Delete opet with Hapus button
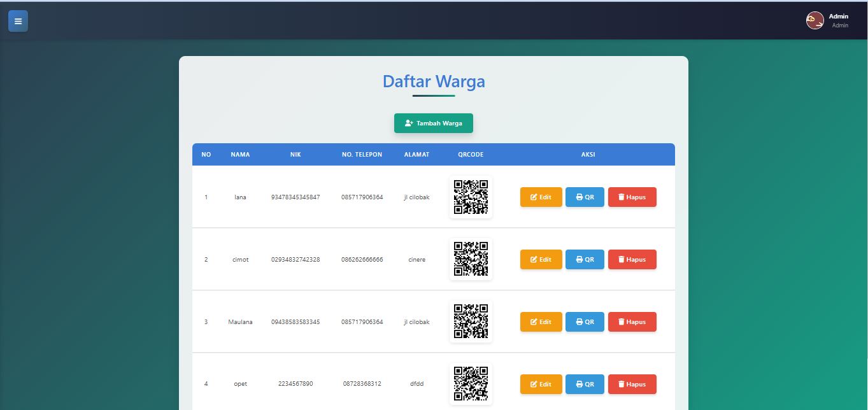 632,385
